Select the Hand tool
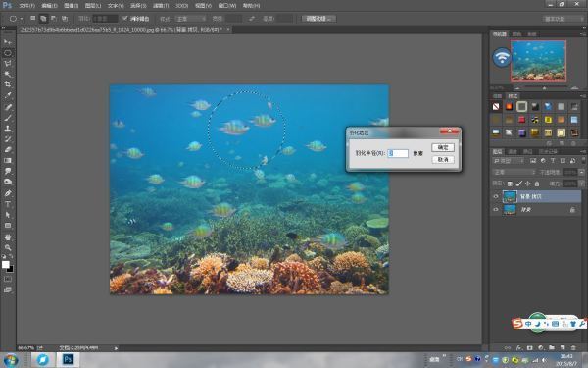The width and height of the screenshot is (588, 368). (8, 237)
